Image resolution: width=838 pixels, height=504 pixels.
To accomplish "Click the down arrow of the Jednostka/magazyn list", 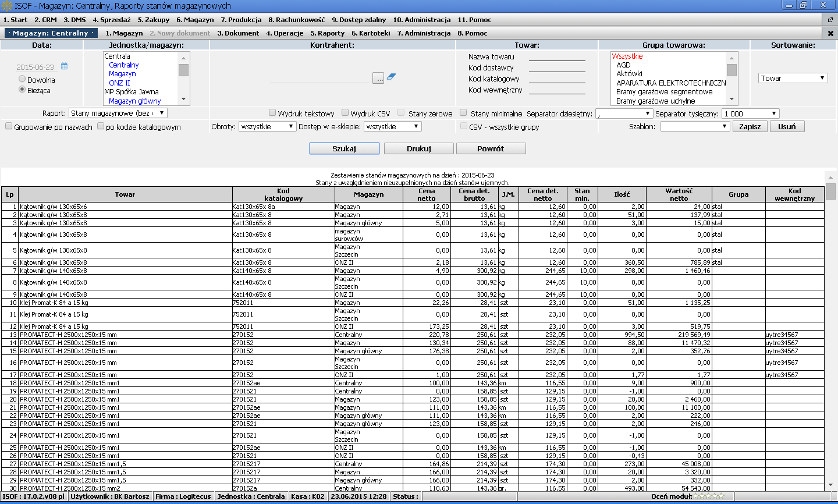I will (x=184, y=100).
